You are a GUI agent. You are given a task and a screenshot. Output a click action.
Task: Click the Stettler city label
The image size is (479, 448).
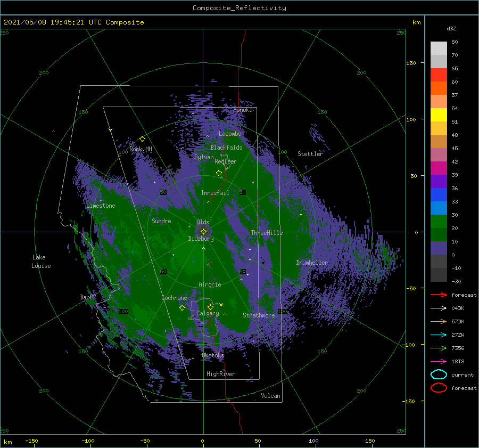310,154
